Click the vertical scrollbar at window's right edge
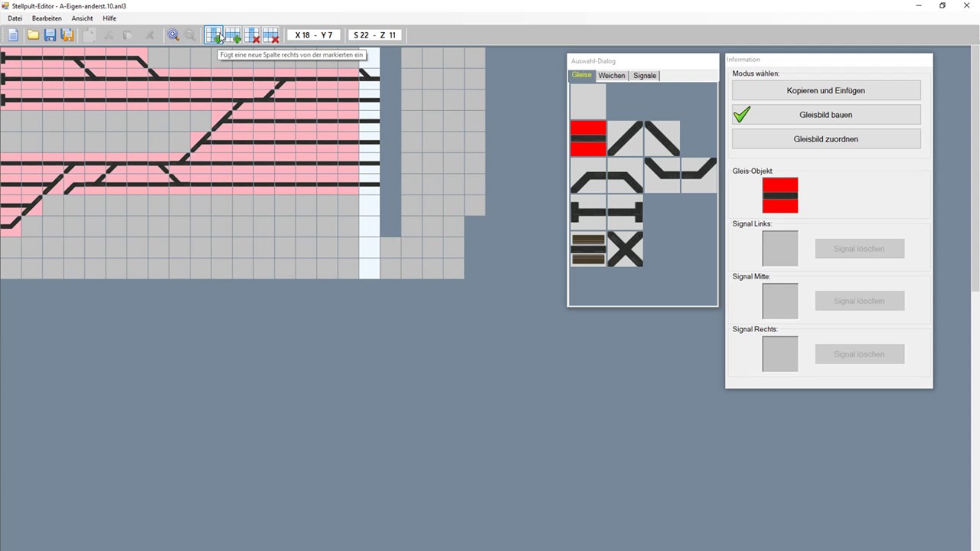This screenshot has height=551, width=980. pyautogui.click(x=975, y=168)
